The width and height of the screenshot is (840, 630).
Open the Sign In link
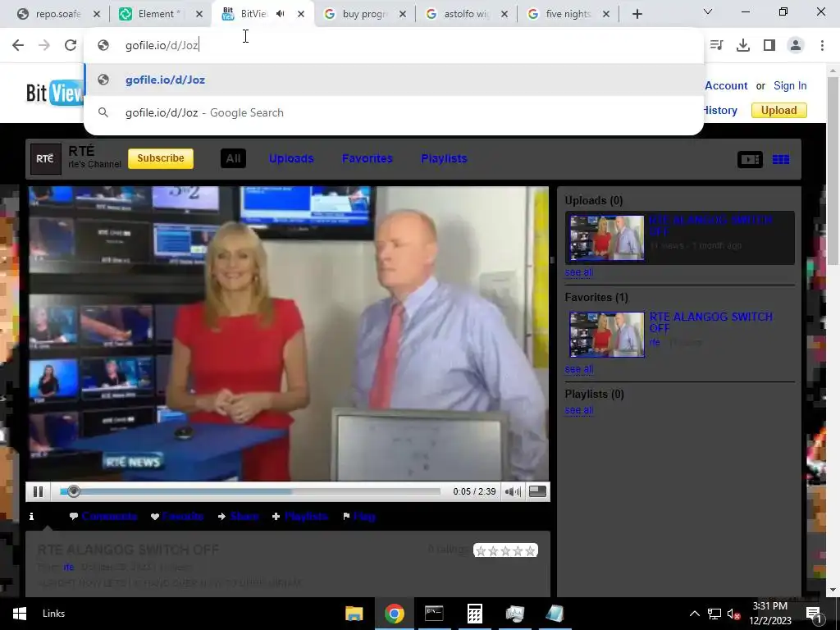(790, 85)
